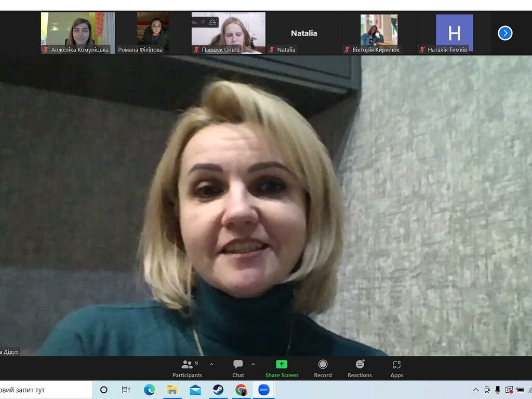Click the Natalia participant tile
The width and height of the screenshot is (532, 399).
(304, 33)
